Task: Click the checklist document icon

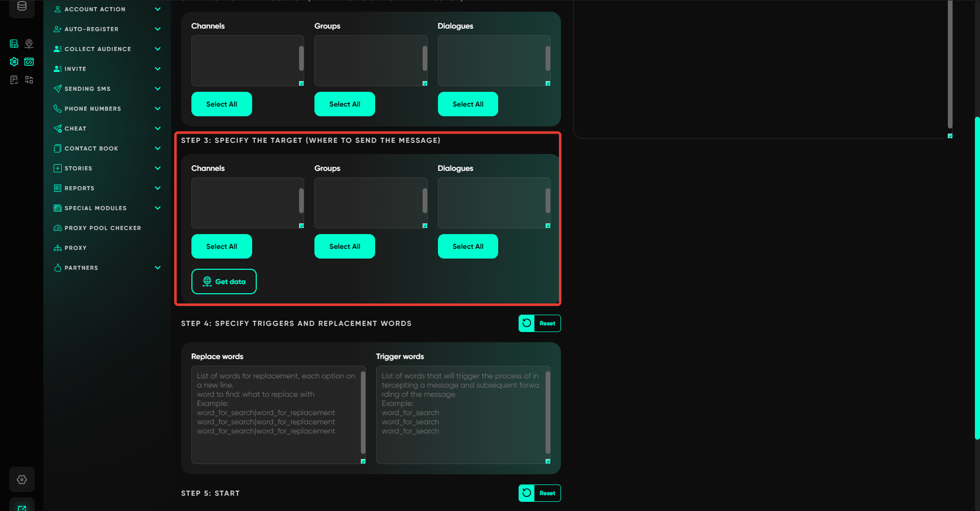Action: tap(14, 80)
